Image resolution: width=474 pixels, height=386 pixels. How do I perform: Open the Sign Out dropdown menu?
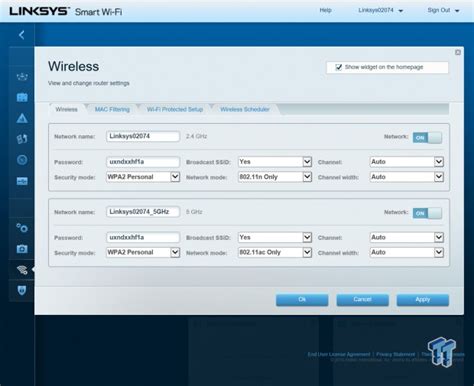(x=443, y=10)
